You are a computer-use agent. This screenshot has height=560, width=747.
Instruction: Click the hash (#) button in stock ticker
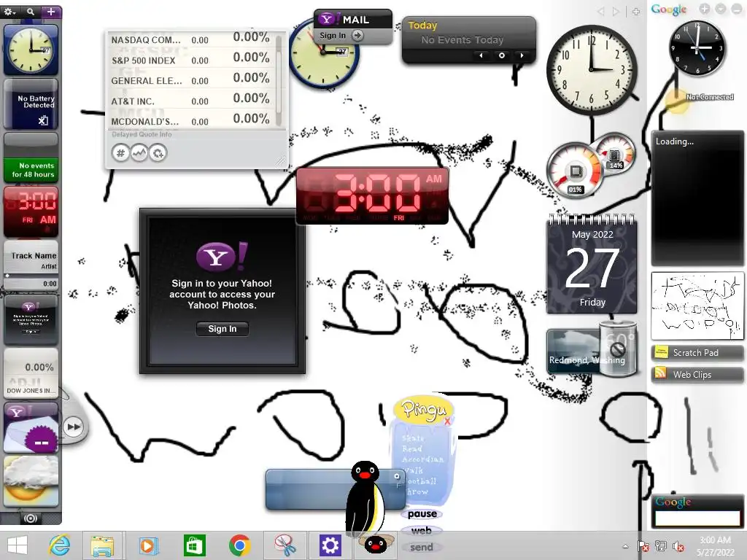[120, 153]
